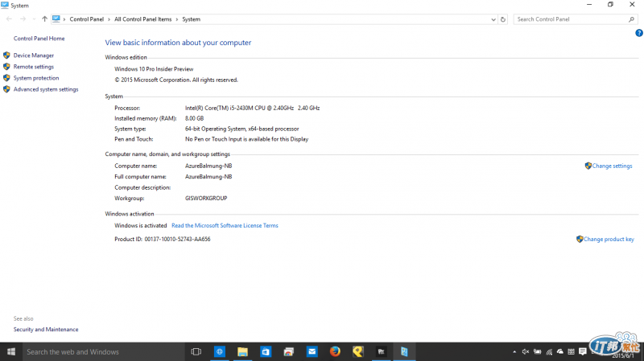The width and height of the screenshot is (644, 361).
Task: Click the shield icon beside Change product key
Action: [x=580, y=239]
